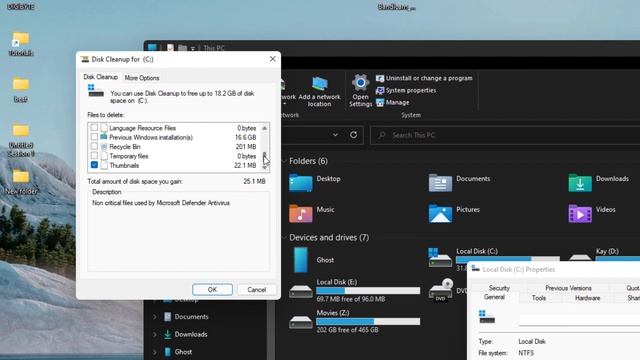Viewport: 640px width, 360px height.
Task: Click Movies (Z:) usage bar
Action: [368, 322]
